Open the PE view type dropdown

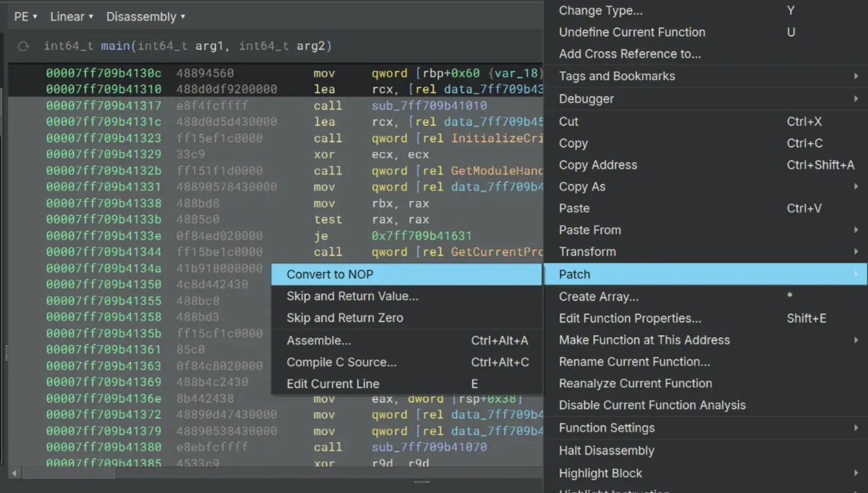tap(26, 17)
